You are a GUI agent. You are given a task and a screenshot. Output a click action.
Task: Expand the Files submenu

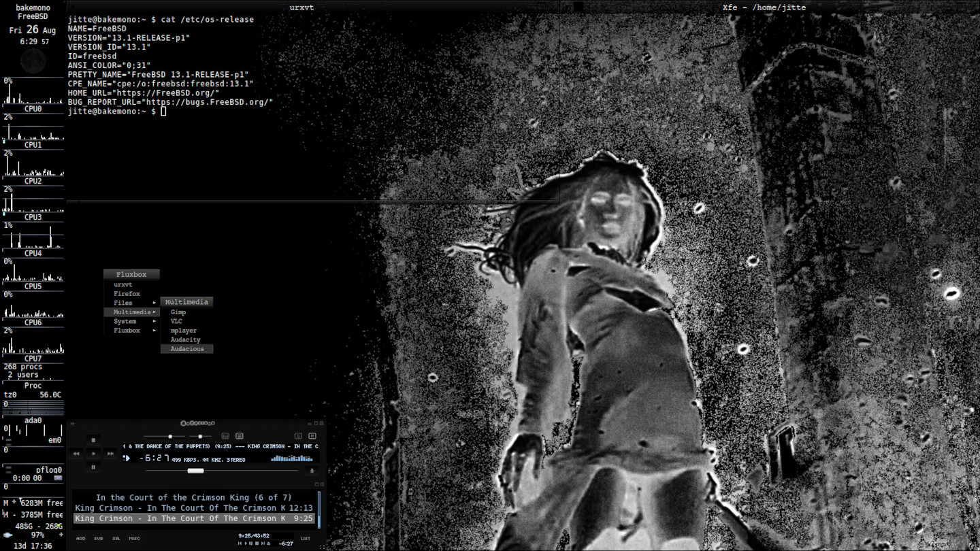(131, 303)
